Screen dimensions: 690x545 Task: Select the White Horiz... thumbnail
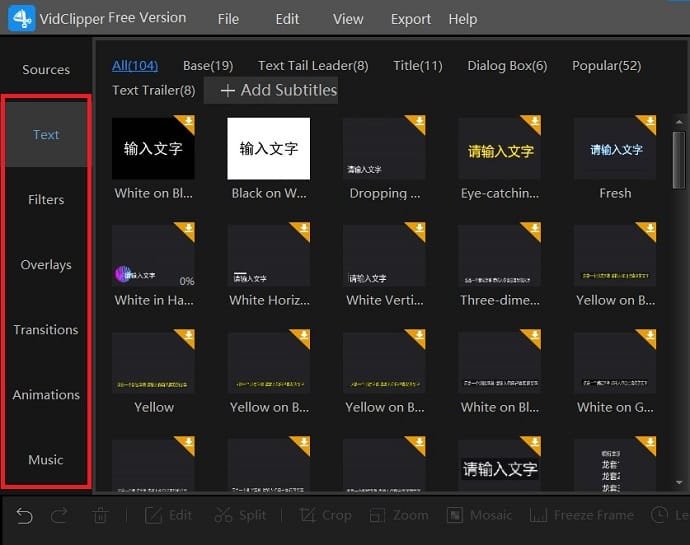click(x=268, y=256)
